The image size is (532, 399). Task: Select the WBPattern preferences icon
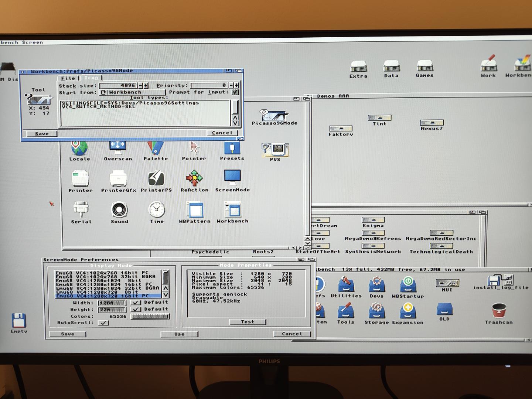(x=195, y=209)
